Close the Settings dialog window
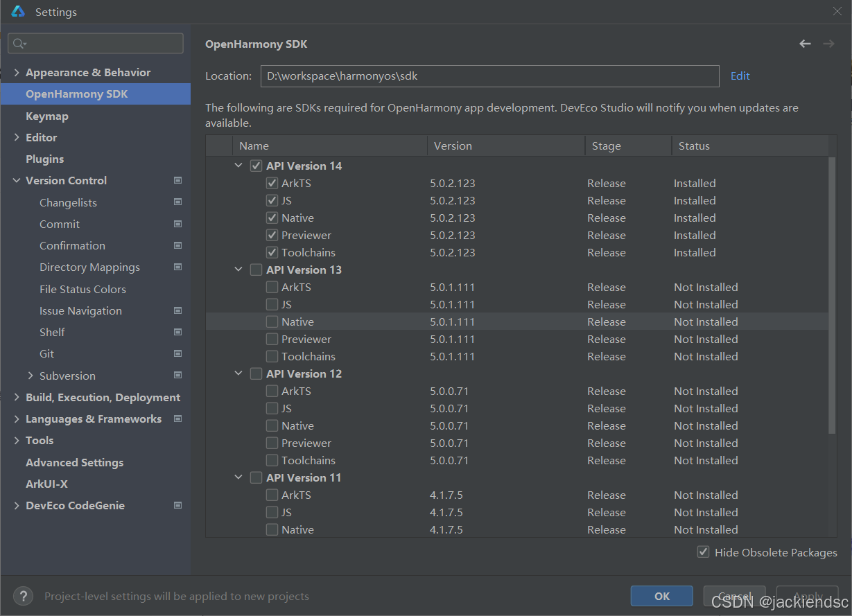The image size is (852, 616). point(837,11)
